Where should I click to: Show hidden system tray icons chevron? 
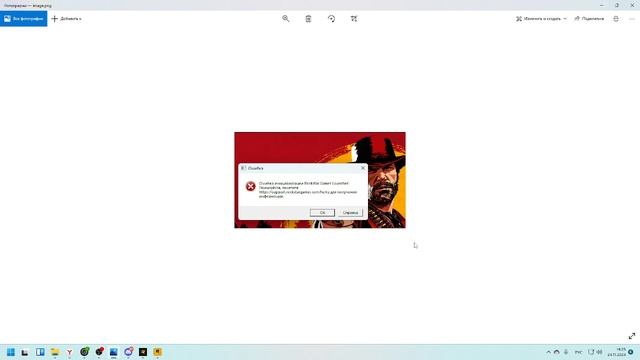(x=548, y=352)
